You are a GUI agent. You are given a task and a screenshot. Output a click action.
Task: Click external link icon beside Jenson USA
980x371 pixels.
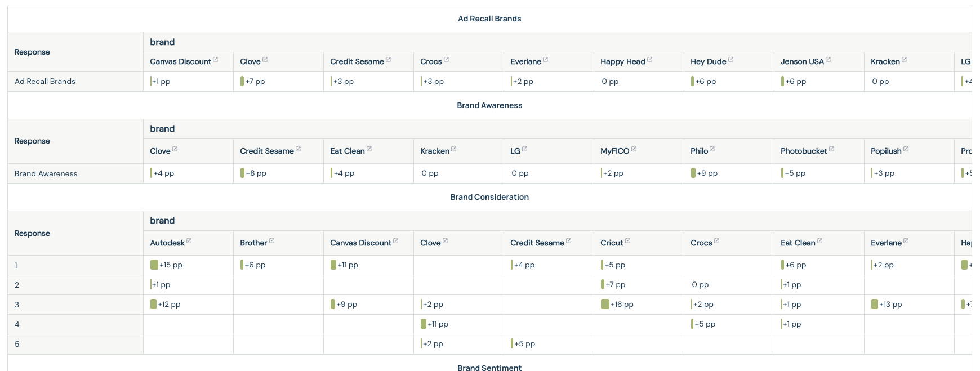pyautogui.click(x=828, y=59)
